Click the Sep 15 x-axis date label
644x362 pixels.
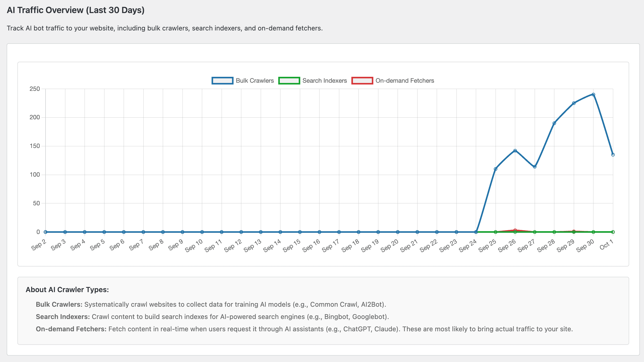pos(292,246)
